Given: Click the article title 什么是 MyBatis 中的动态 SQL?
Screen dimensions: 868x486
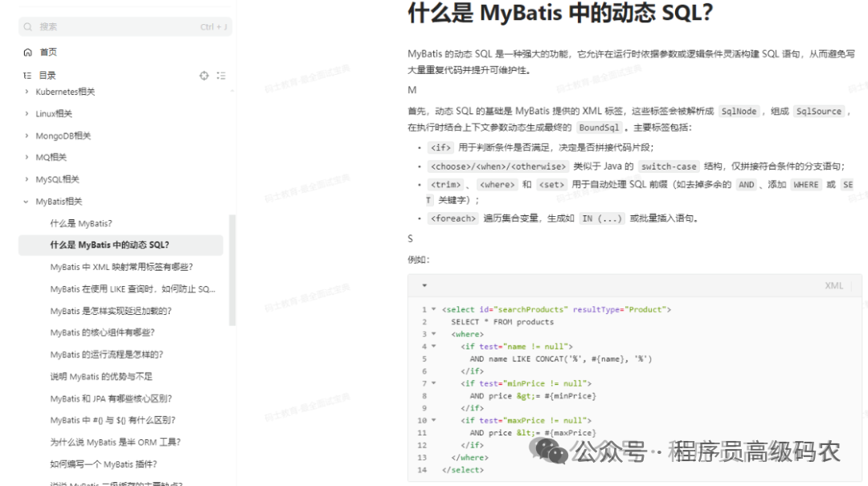Looking at the screenshot, I should pyautogui.click(x=560, y=13).
